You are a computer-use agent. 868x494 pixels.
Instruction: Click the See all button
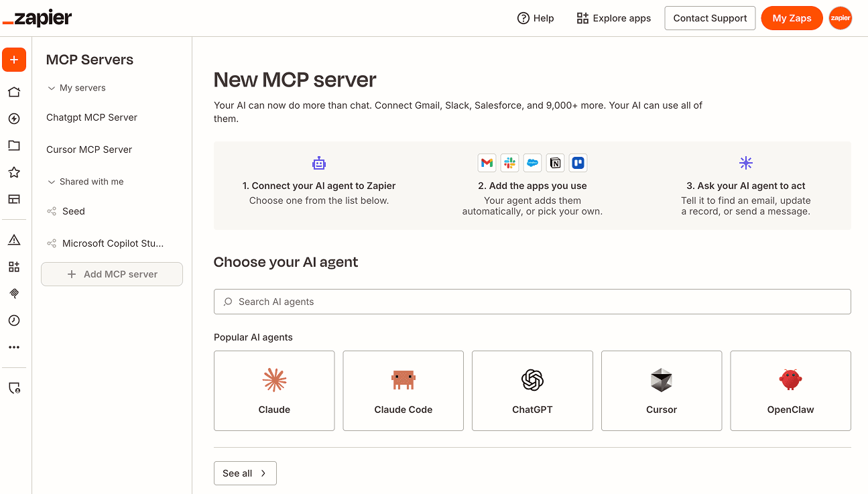tap(245, 473)
